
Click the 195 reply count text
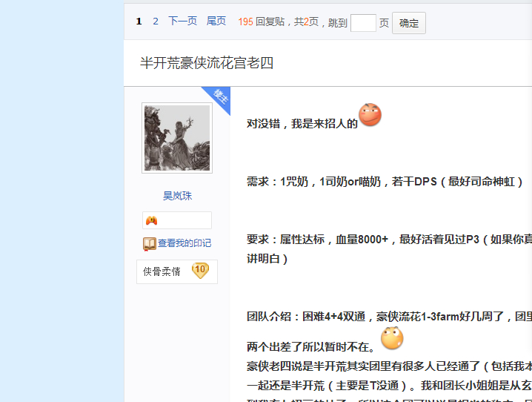pos(246,22)
